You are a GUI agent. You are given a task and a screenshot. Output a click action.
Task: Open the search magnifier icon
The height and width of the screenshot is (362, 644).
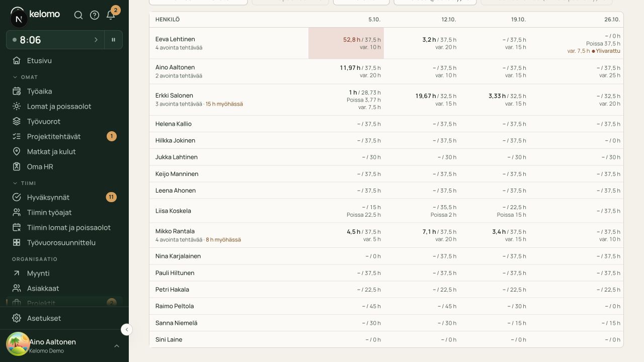tap(78, 15)
